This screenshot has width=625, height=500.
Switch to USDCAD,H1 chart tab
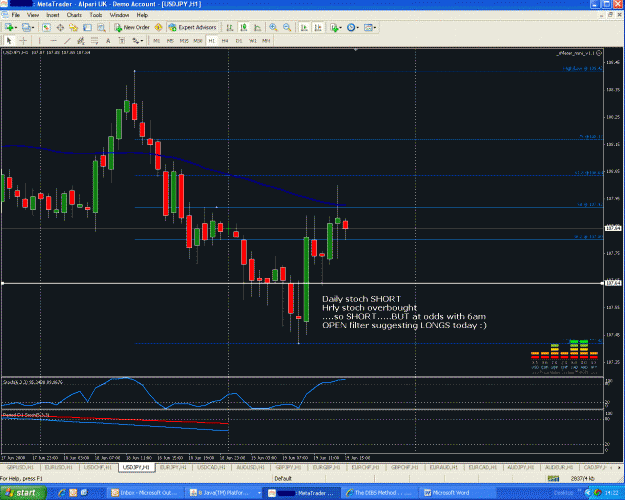tap(212, 467)
